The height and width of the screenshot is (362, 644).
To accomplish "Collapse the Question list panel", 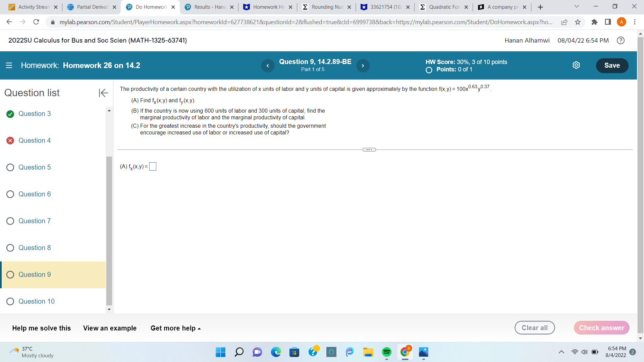I will (103, 93).
